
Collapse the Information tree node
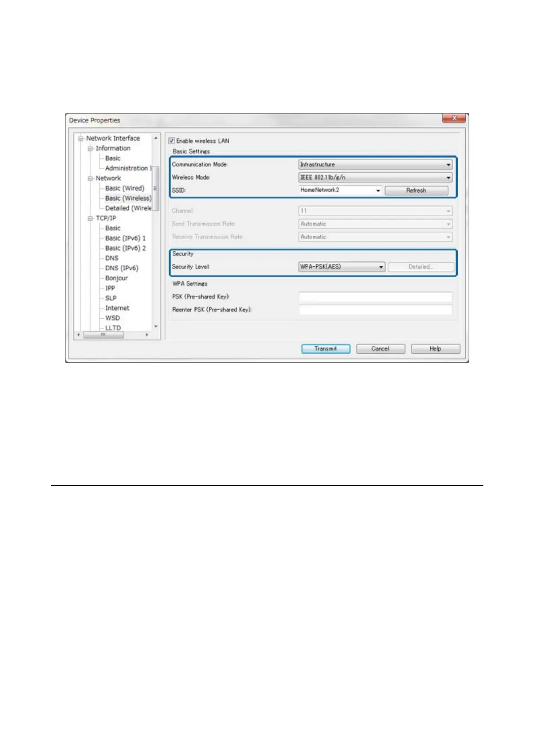(90, 148)
